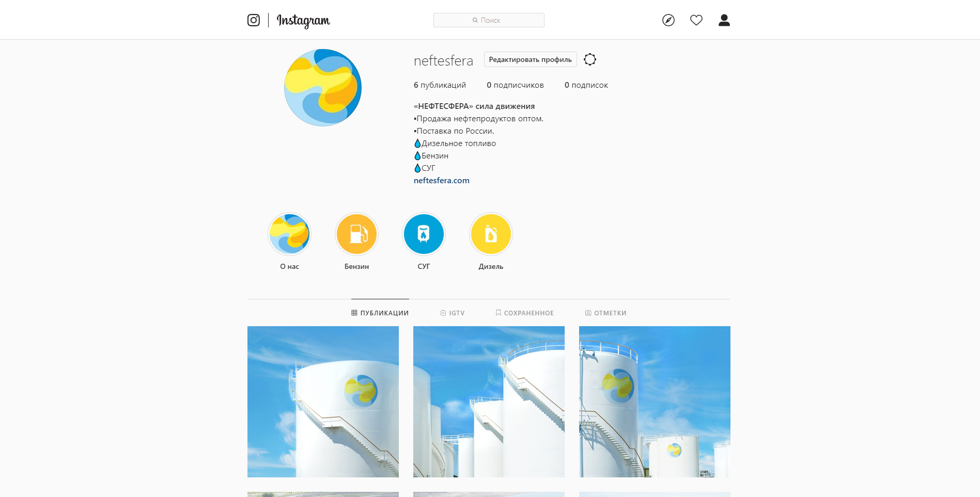Viewport: 980px width, 497px height.
Task: Click the Редактировать профиль button
Action: point(530,59)
